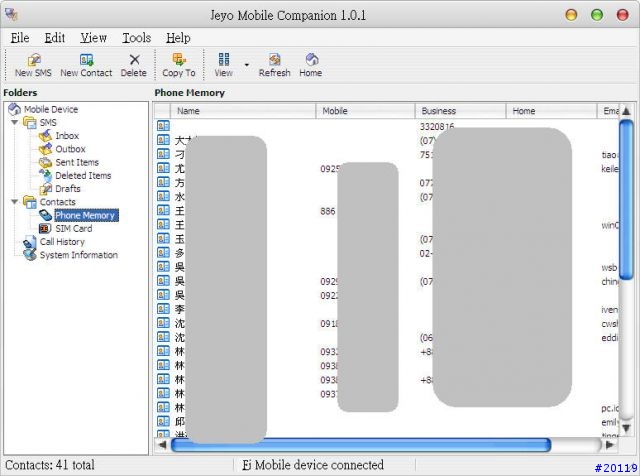The width and height of the screenshot is (640, 476).
Task: Sort by the Business column header
Action: pyautogui.click(x=461, y=111)
